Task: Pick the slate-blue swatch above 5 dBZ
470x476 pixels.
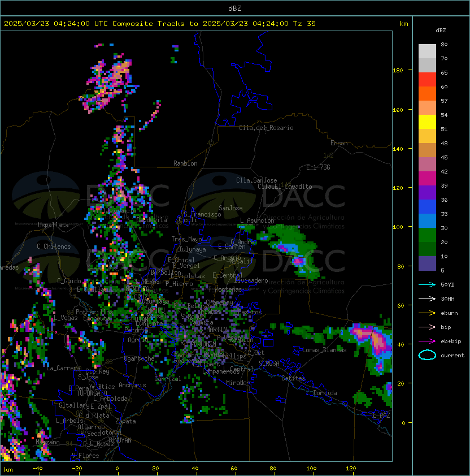Action: (427, 263)
